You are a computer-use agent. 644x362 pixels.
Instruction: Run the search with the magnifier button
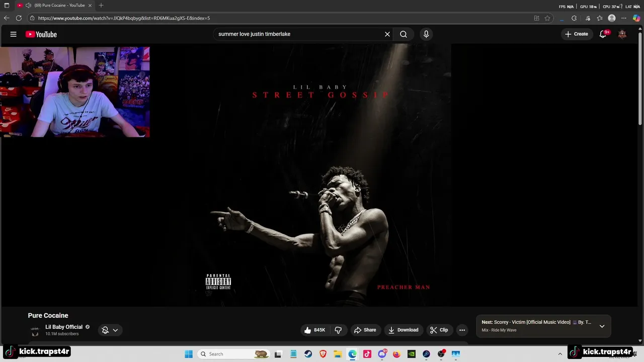coord(404,34)
